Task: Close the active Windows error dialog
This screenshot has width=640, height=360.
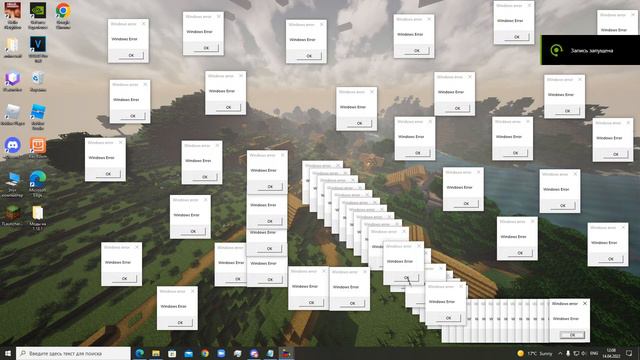Action: 585,304
